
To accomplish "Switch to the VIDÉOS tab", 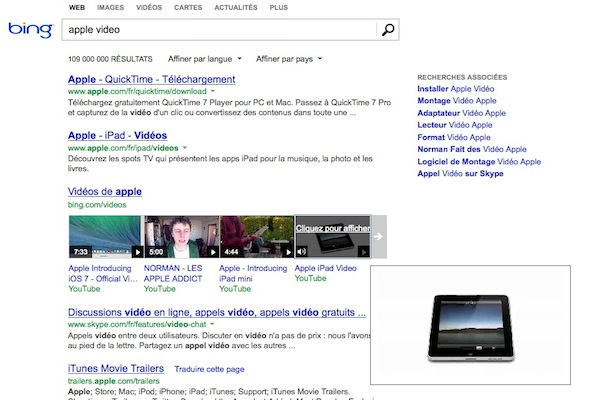I will pyautogui.click(x=149, y=7).
